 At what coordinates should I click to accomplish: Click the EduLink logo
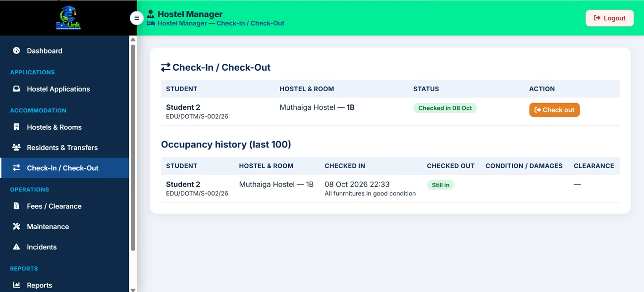[x=68, y=18]
